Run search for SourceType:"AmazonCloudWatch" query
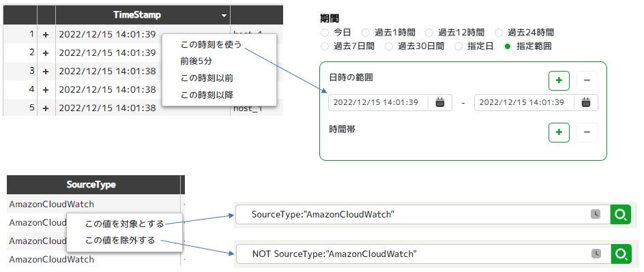This screenshot has height=272, width=644. click(x=621, y=215)
